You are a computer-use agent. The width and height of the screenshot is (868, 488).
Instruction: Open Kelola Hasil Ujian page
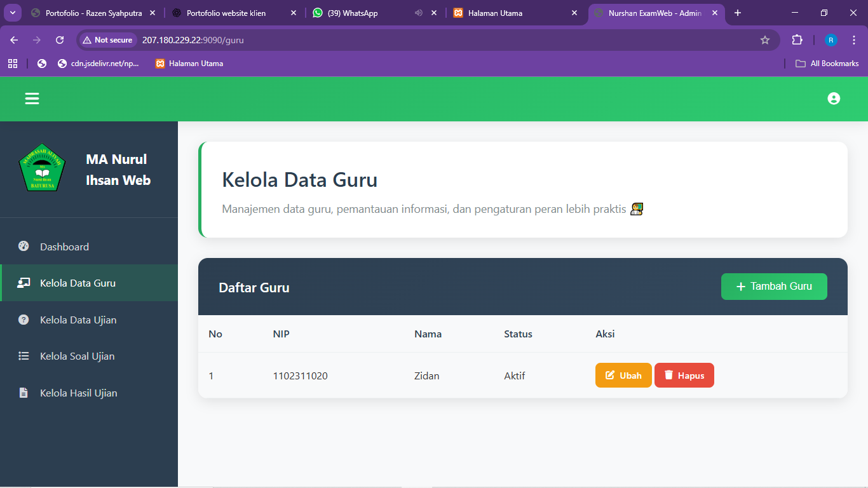(x=79, y=393)
